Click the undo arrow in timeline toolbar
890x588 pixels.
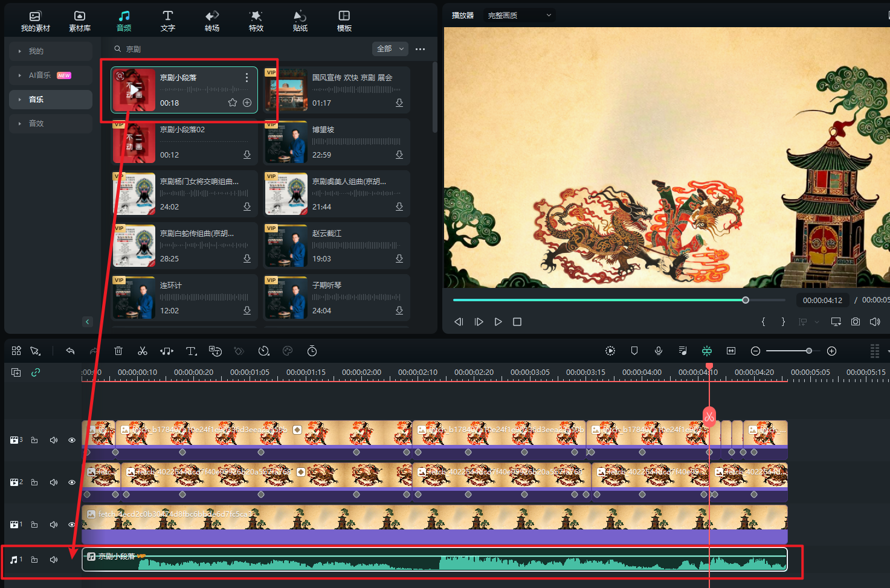point(70,351)
